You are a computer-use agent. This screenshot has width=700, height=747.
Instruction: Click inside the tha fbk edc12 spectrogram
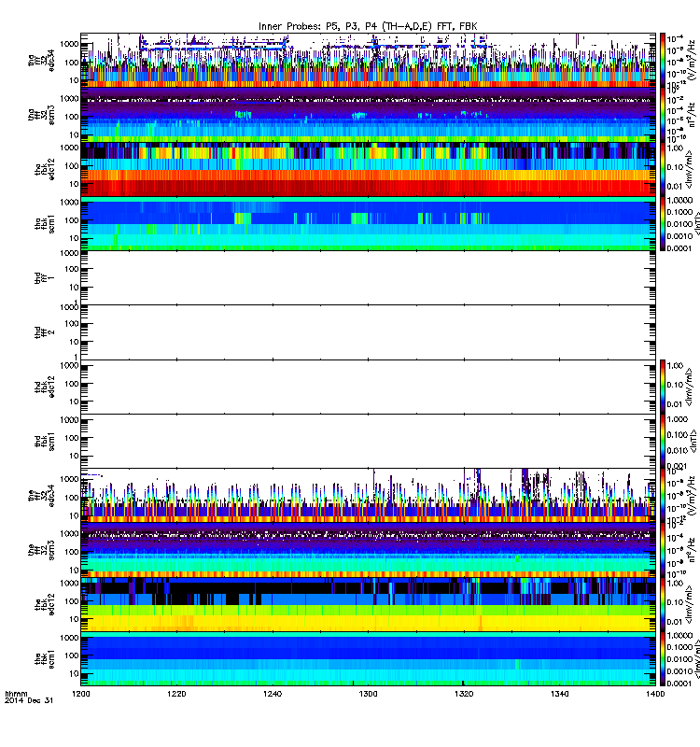(x=368, y=169)
